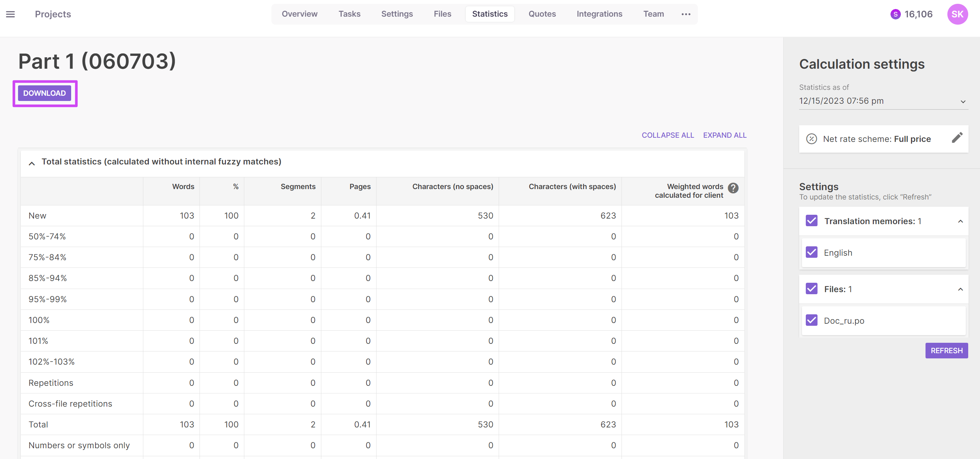Click the 100% match row label

point(39,320)
